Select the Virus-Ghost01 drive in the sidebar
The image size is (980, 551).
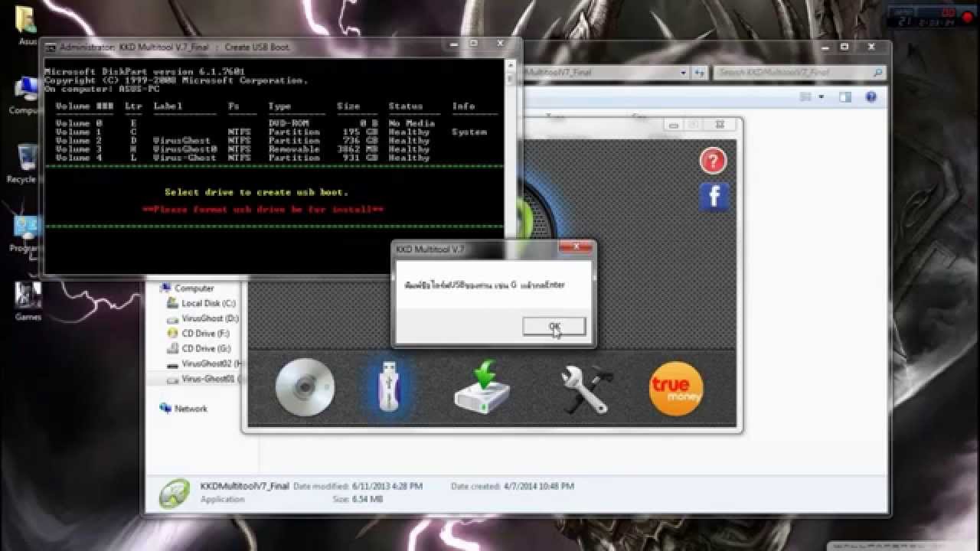[x=205, y=379]
